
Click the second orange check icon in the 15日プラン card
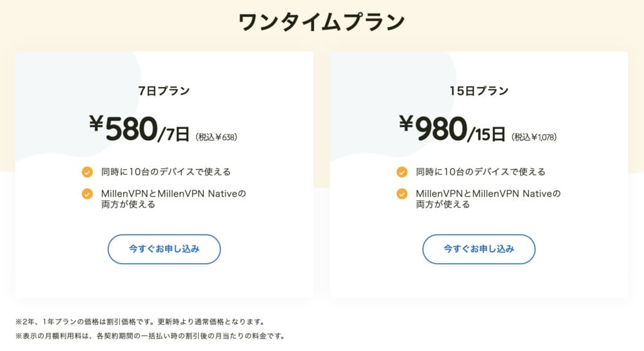402,194
